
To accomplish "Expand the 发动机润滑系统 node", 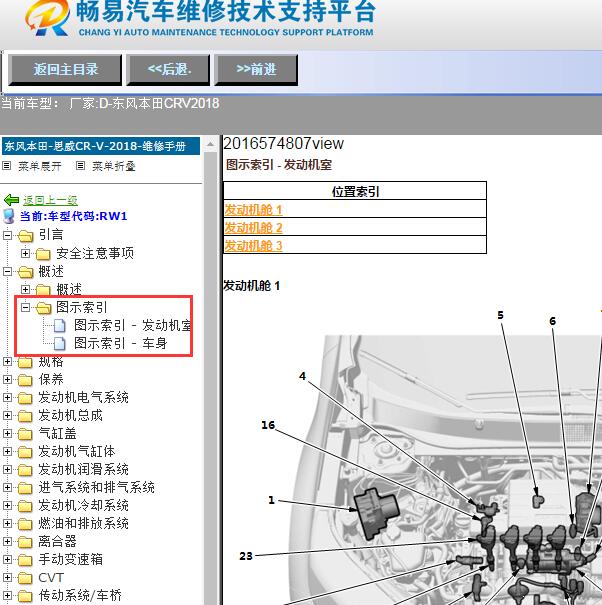I will (x=7, y=469).
